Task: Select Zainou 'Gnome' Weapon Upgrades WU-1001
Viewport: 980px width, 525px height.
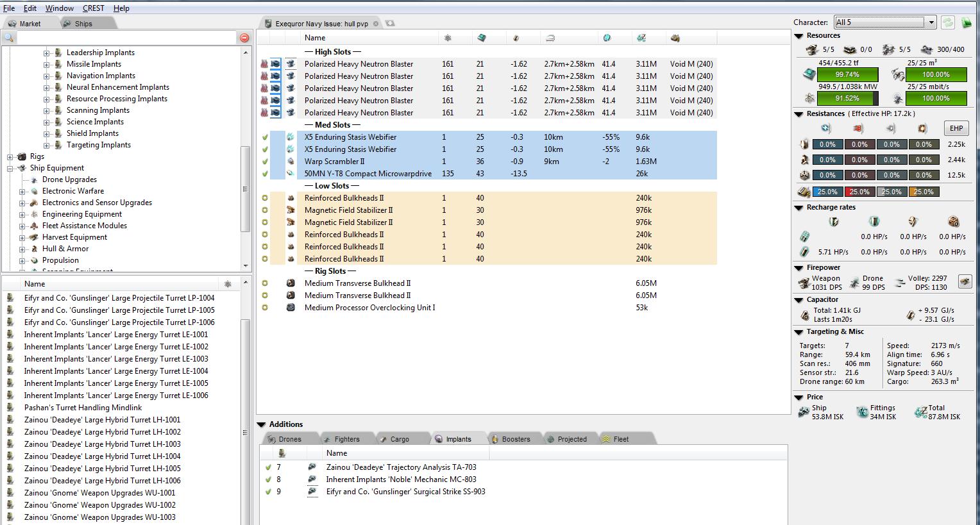Action: pos(99,493)
